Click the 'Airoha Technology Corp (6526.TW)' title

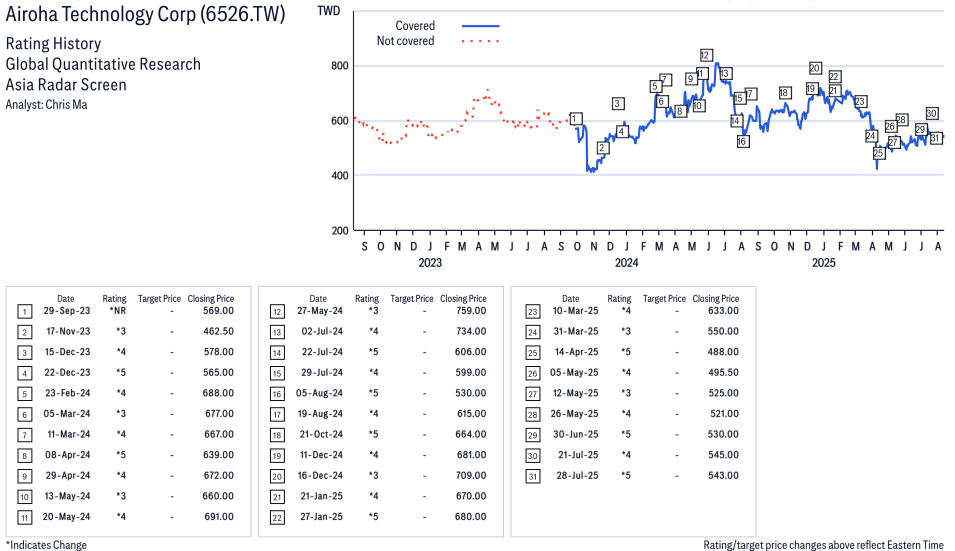pyautogui.click(x=146, y=13)
